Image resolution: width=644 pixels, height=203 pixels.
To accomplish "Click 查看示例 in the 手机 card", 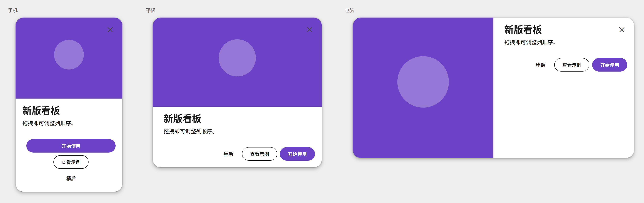I will click(x=71, y=162).
